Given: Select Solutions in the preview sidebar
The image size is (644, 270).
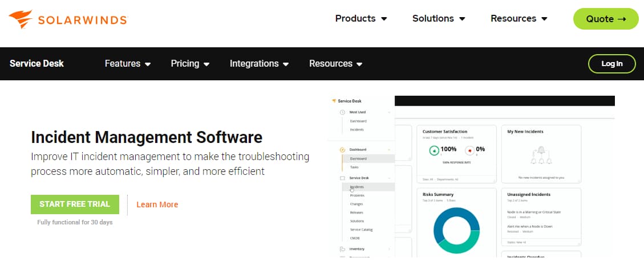Looking at the screenshot, I should coord(357,221).
